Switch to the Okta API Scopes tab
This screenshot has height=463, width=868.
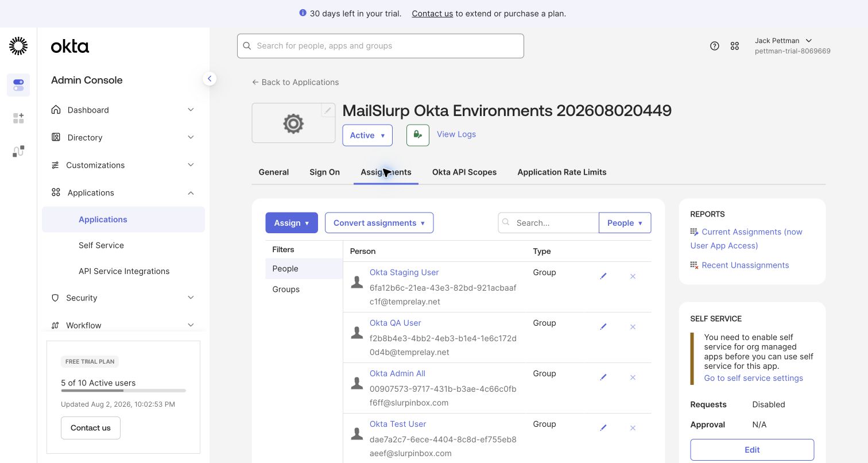[x=464, y=172]
